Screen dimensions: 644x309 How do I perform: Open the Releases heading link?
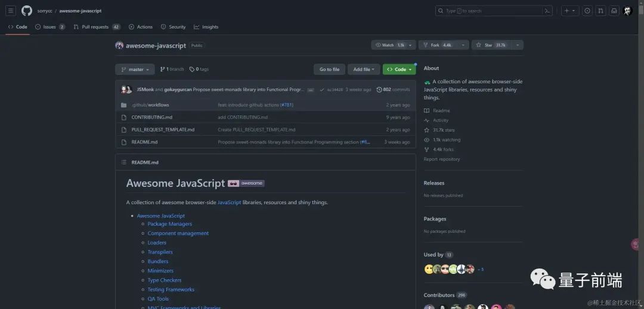click(x=434, y=183)
